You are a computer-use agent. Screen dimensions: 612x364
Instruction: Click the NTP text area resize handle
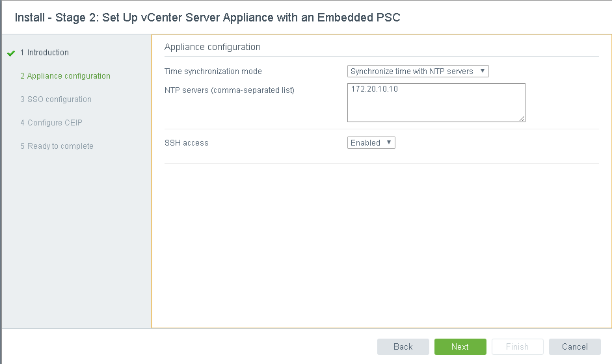click(x=522, y=119)
